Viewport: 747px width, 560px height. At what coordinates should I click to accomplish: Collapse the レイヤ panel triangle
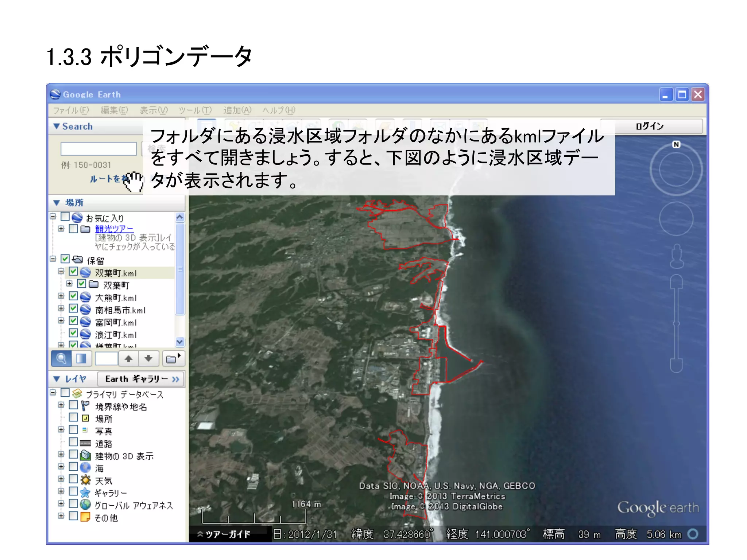coord(56,379)
